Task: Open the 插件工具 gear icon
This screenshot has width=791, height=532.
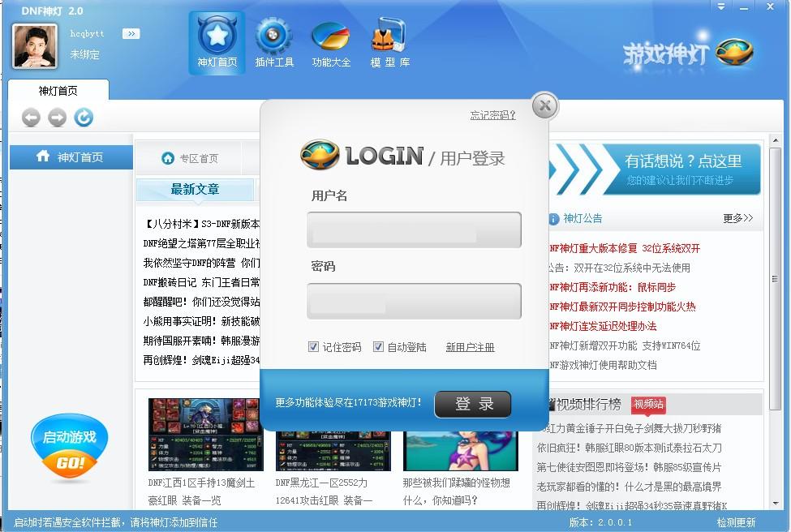Action: [274, 43]
